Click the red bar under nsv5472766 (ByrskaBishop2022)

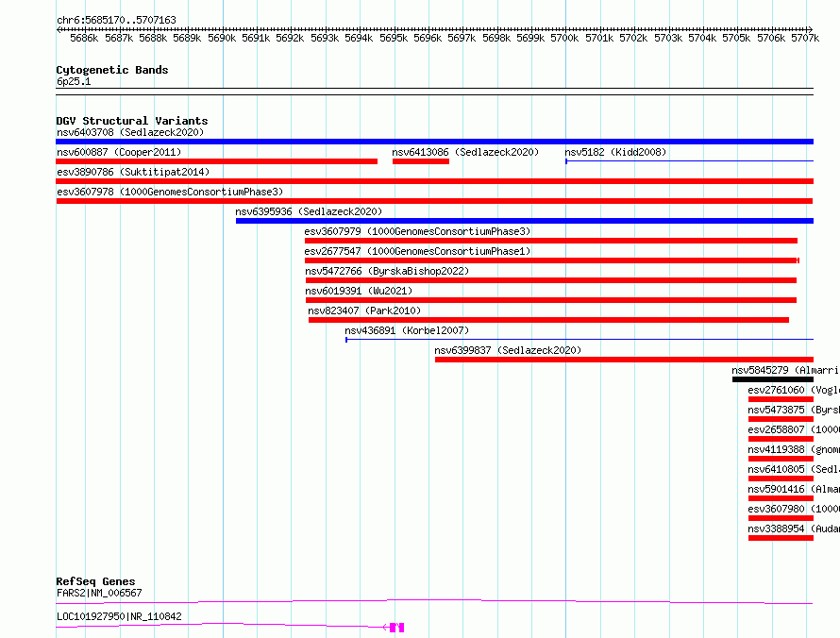coord(550,280)
